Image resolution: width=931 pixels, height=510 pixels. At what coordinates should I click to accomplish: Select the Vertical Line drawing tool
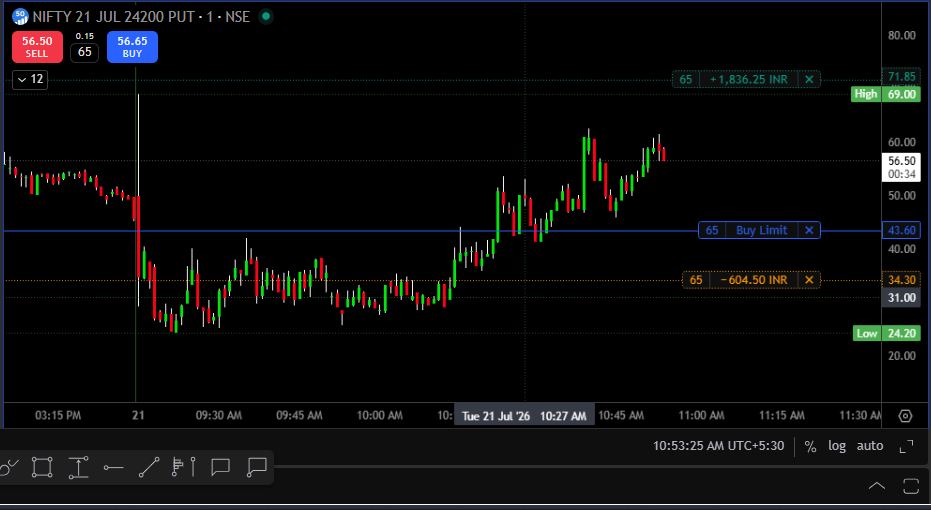pyautogui.click(x=193, y=467)
